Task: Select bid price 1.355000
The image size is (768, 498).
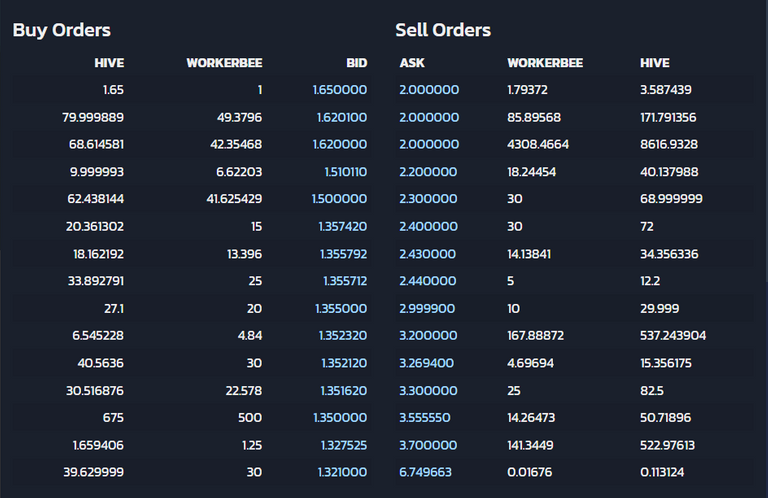Action: point(341,308)
